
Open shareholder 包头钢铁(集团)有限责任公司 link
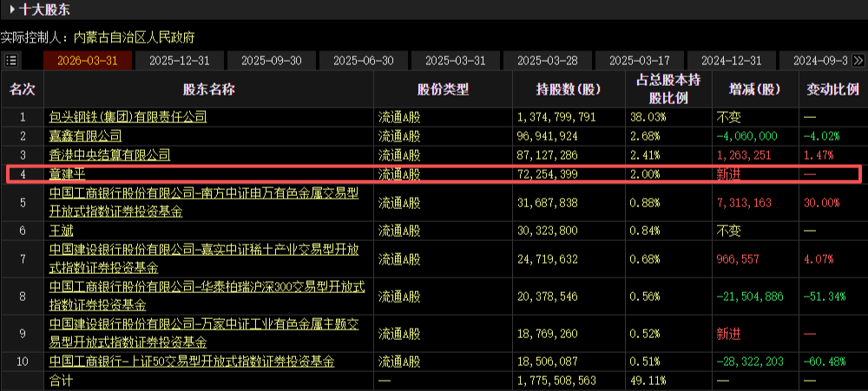[x=128, y=116]
